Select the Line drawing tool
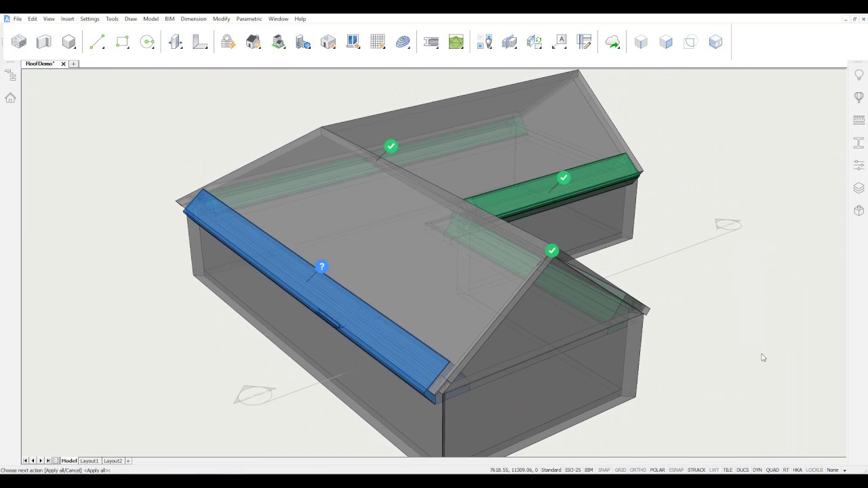 [97, 42]
